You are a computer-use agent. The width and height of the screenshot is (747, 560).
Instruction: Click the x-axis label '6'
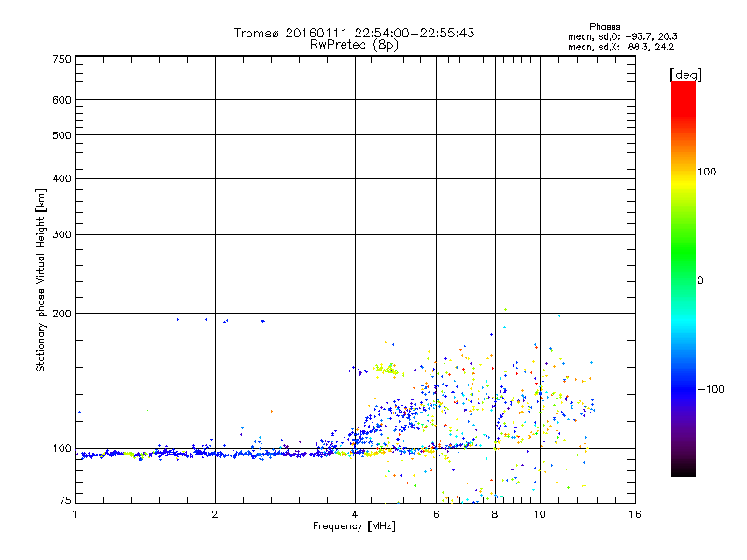pos(436,514)
